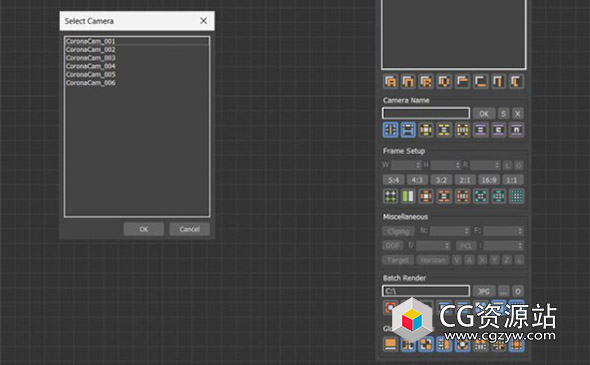Toggle the blue icon with vertical center divider
This screenshot has width=590, height=365.
click(x=391, y=130)
